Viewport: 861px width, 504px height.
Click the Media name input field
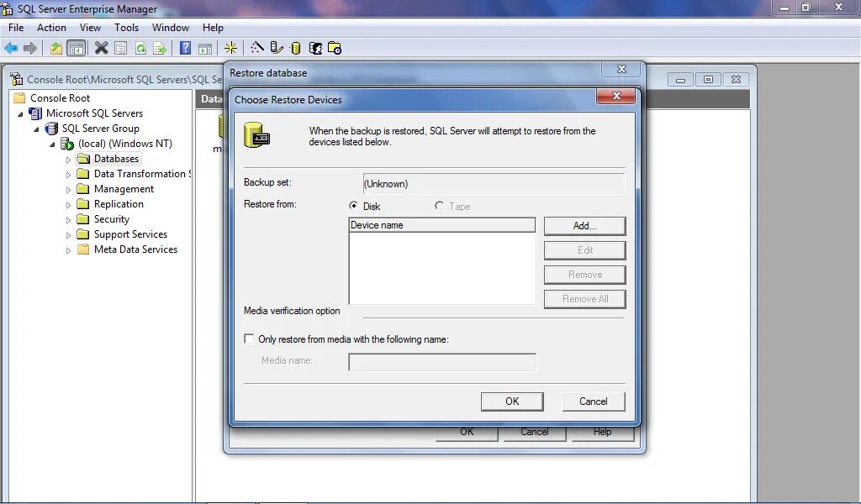click(442, 362)
